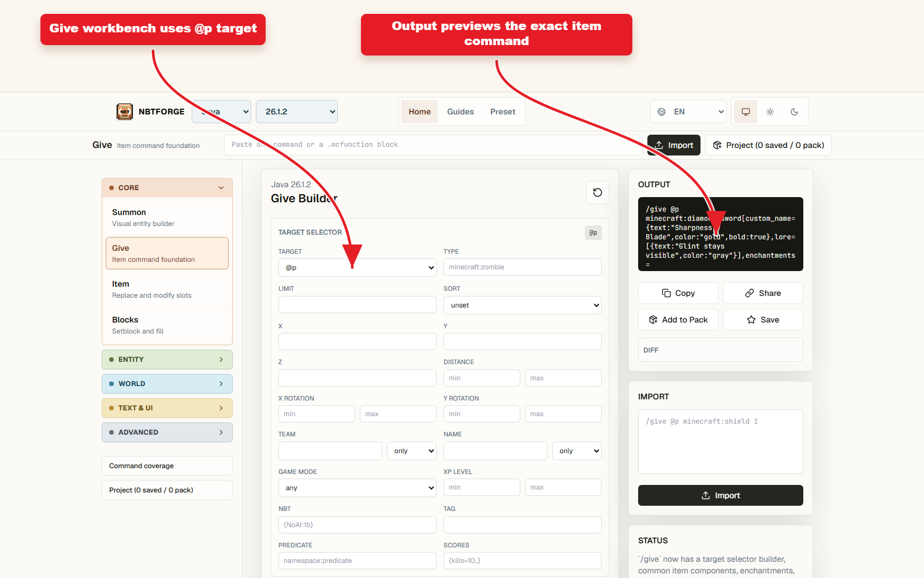Open the TEAM only dropdown
The width and height of the screenshot is (924, 578).
click(x=411, y=451)
